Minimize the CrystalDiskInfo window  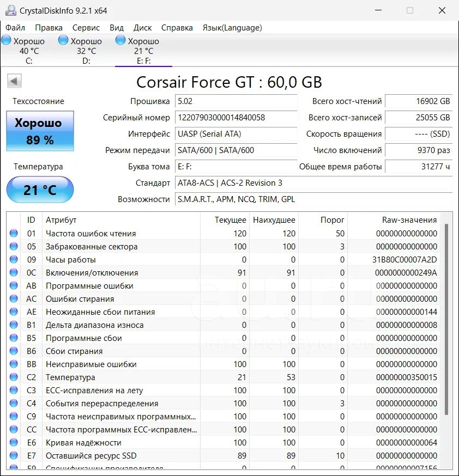[x=378, y=10]
